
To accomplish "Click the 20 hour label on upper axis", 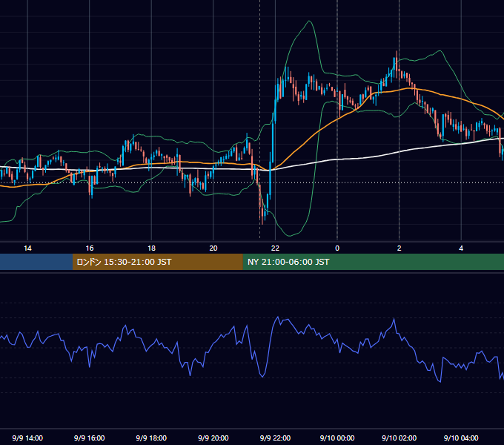I will [x=213, y=248].
